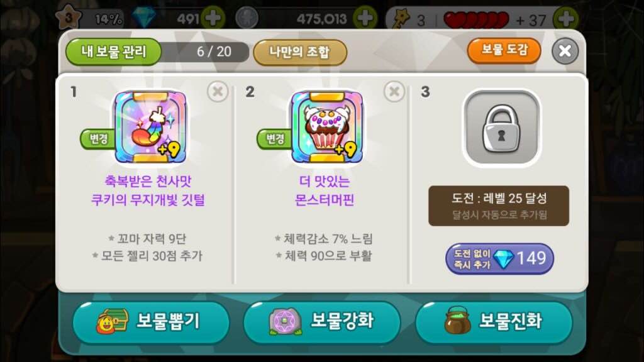644x362 pixels.
Task: Tap the blue diamond currency icon
Action: 144,17
